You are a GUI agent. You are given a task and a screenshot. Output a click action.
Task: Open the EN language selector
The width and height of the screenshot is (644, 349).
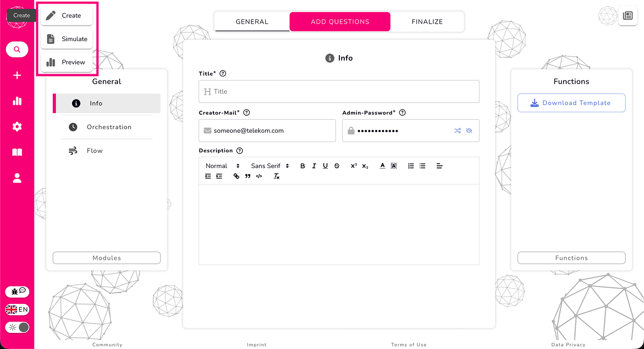(x=17, y=309)
